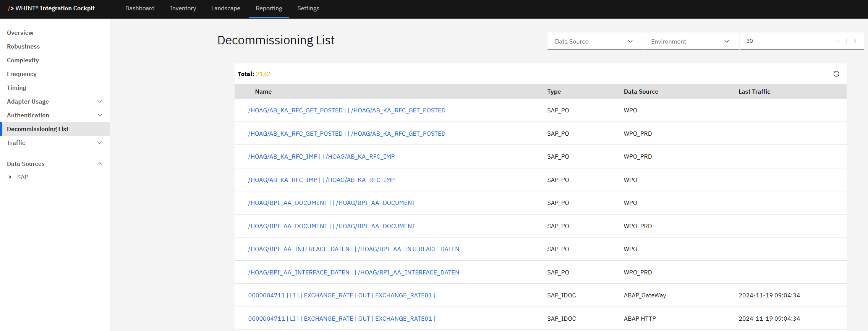Open the Environment dropdown filter

tap(690, 41)
